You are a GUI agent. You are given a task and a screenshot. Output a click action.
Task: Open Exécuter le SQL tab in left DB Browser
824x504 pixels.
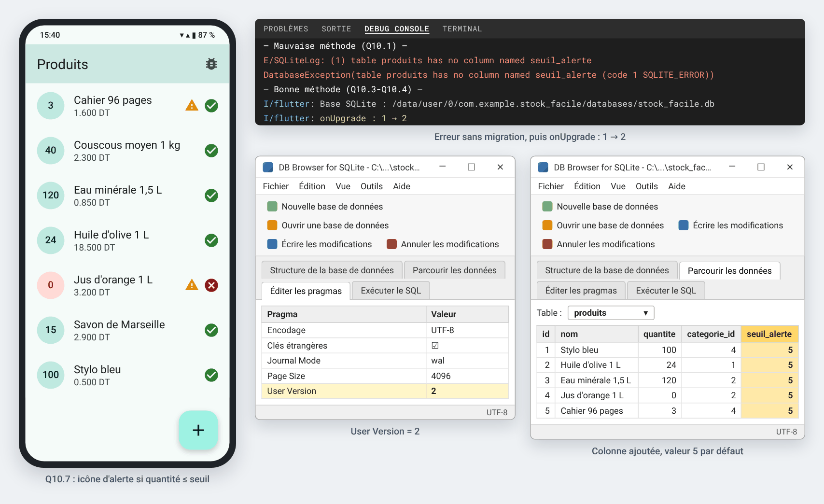391,291
